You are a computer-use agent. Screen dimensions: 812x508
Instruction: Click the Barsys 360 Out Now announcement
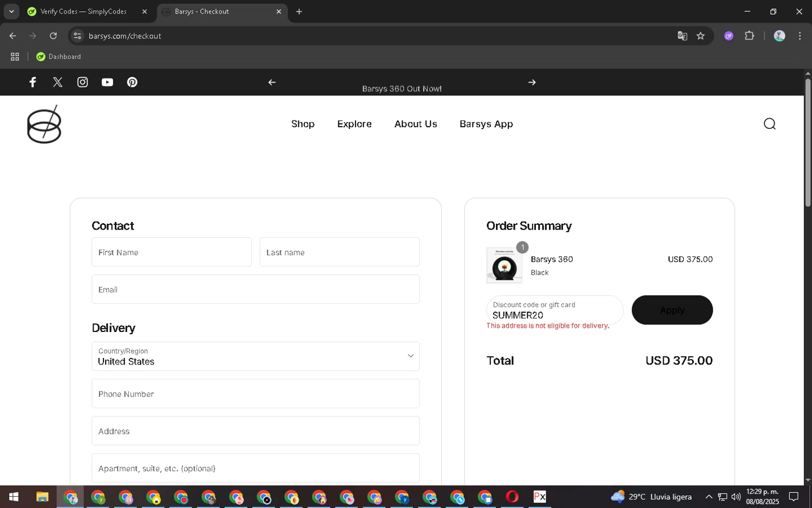coord(402,89)
